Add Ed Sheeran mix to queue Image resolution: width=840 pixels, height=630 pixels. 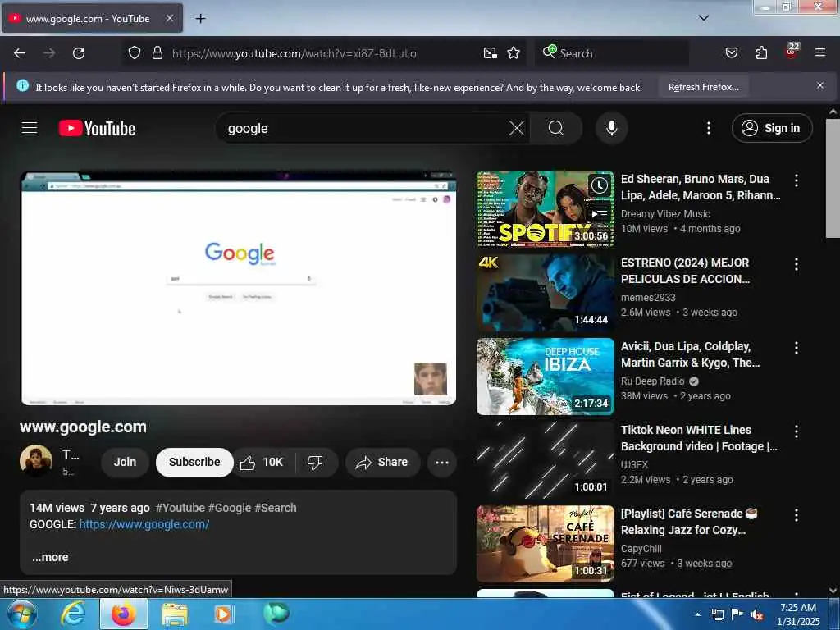(x=599, y=212)
